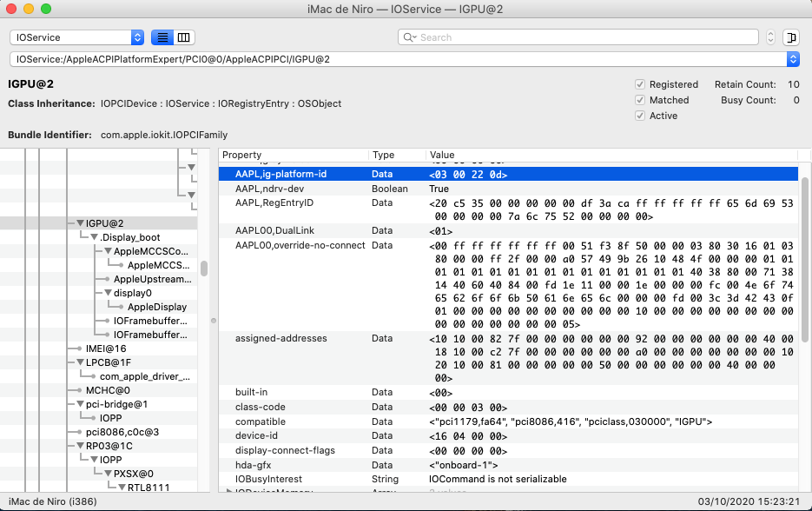The height and width of the screenshot is (511, 812).
Task: Open the IOService plane dropdown
Action: pyautogui.click(x=76, y=37)
